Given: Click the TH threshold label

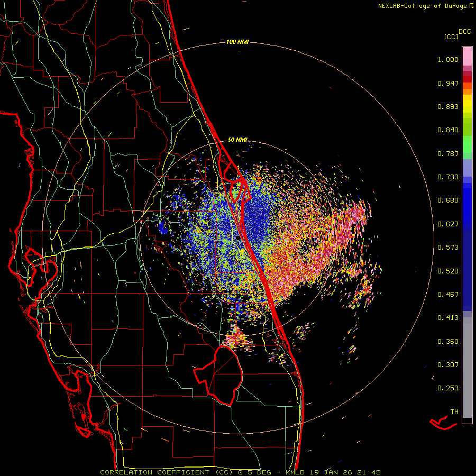Looking at the screenshot, I should pos(454,412).
